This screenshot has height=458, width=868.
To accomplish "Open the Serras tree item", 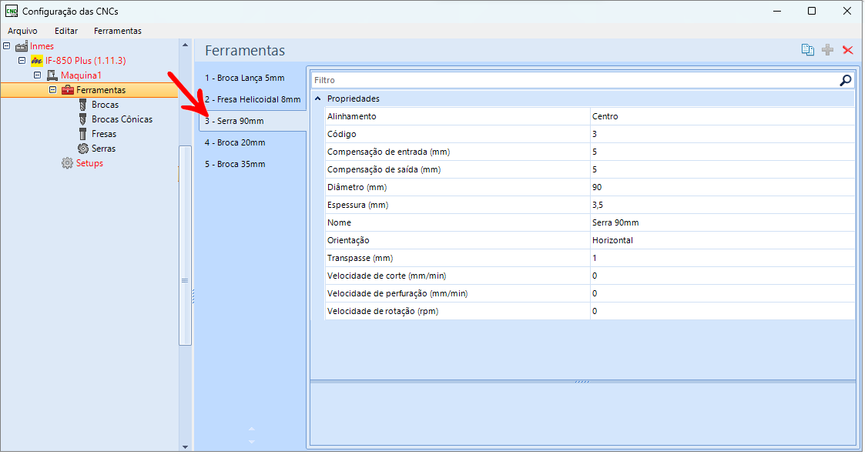I will (x=103, y=149).
